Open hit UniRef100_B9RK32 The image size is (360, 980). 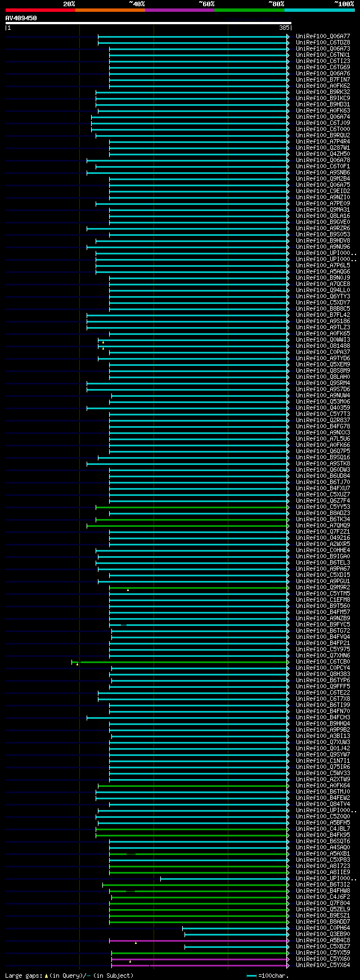(x=323, y=92)
